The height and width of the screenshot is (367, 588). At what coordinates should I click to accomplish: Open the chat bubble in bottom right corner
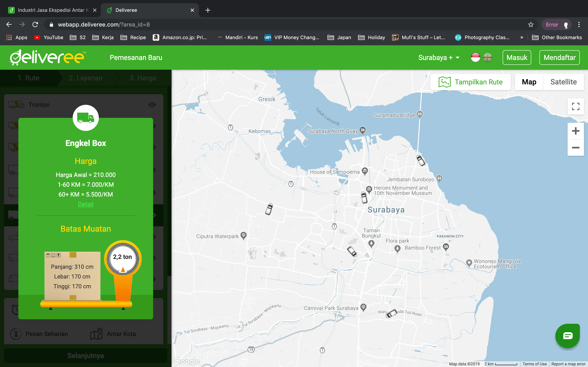coord(568,336)
